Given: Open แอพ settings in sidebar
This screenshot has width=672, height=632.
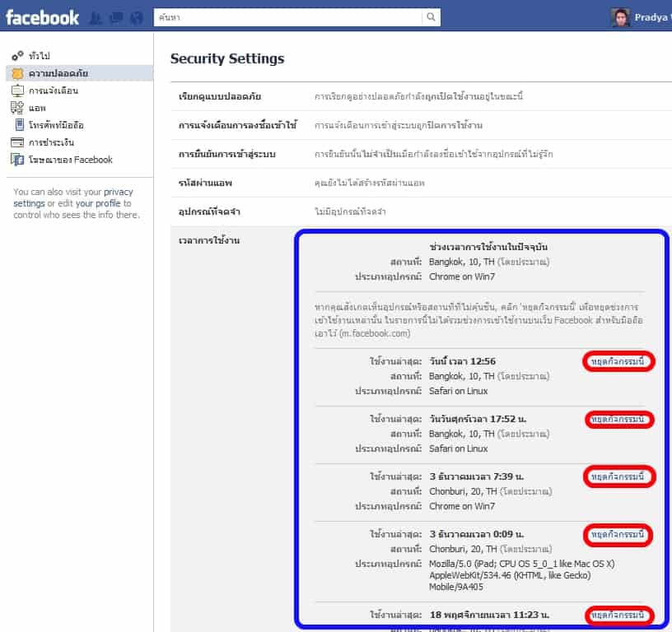Looking at the screenshot, I should pos(37,108).
